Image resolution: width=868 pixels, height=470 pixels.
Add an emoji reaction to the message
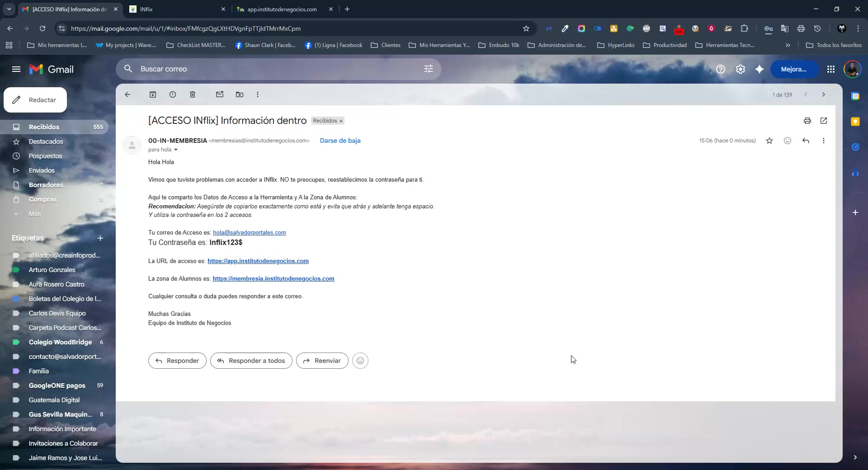pyautogui.click(x=787, y=141)
